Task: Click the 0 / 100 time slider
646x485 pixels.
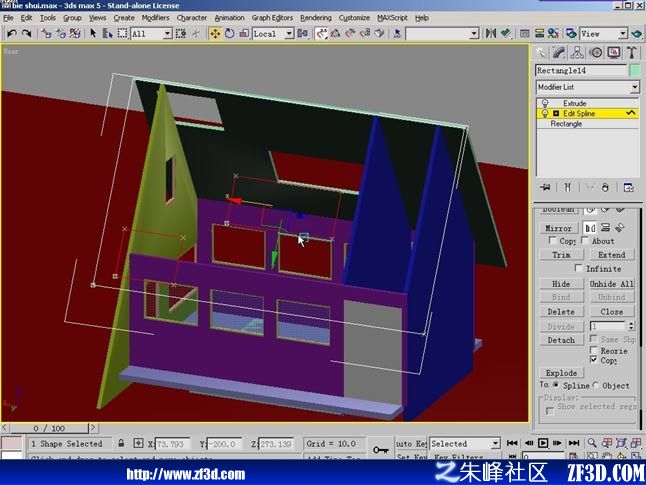Action: click(x=49, y=428)
